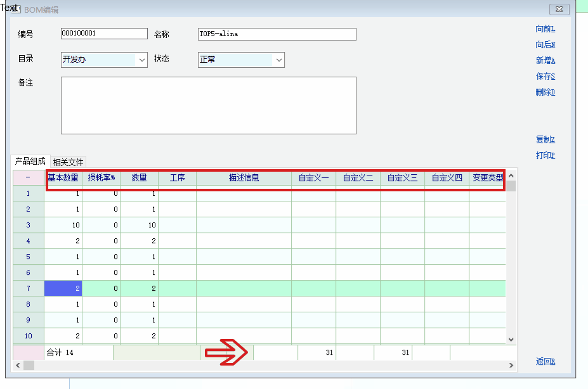Click 保存 to save the BOM
The width and height of the screenshot is (588, 389).
point(545,77)
